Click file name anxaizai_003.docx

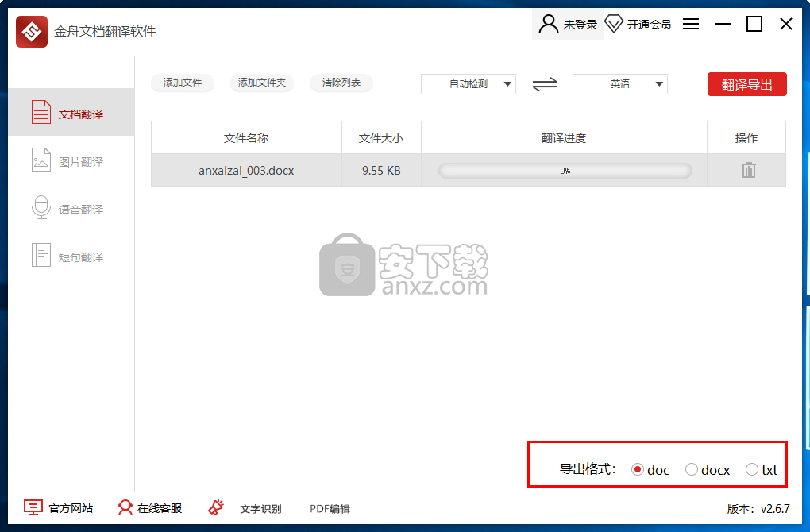coord(246,171)
